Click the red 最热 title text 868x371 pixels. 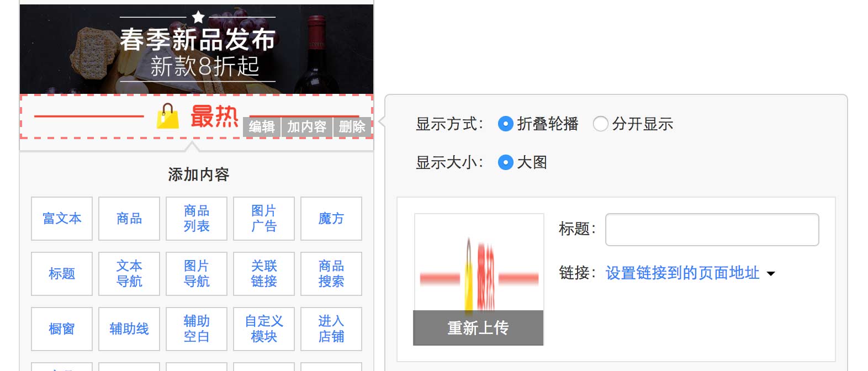[x=214, y=116]
